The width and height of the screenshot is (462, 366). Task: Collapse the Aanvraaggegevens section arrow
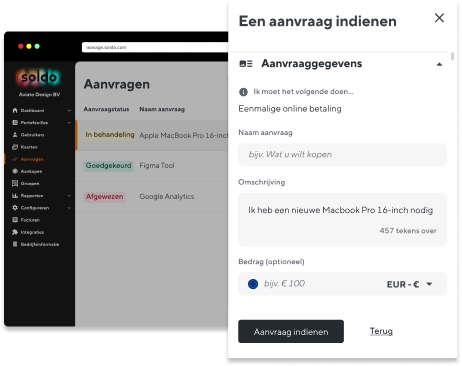point(439,64)
